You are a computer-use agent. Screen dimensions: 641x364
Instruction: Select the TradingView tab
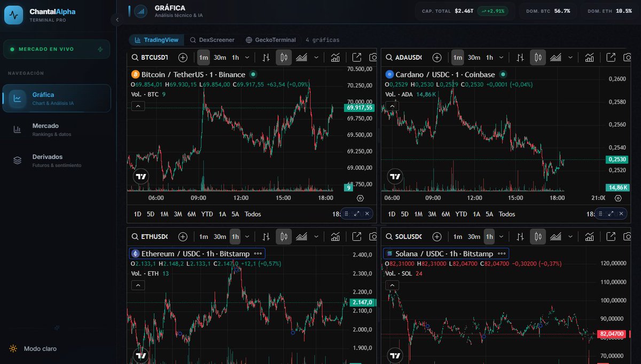[x=157, y=40]
